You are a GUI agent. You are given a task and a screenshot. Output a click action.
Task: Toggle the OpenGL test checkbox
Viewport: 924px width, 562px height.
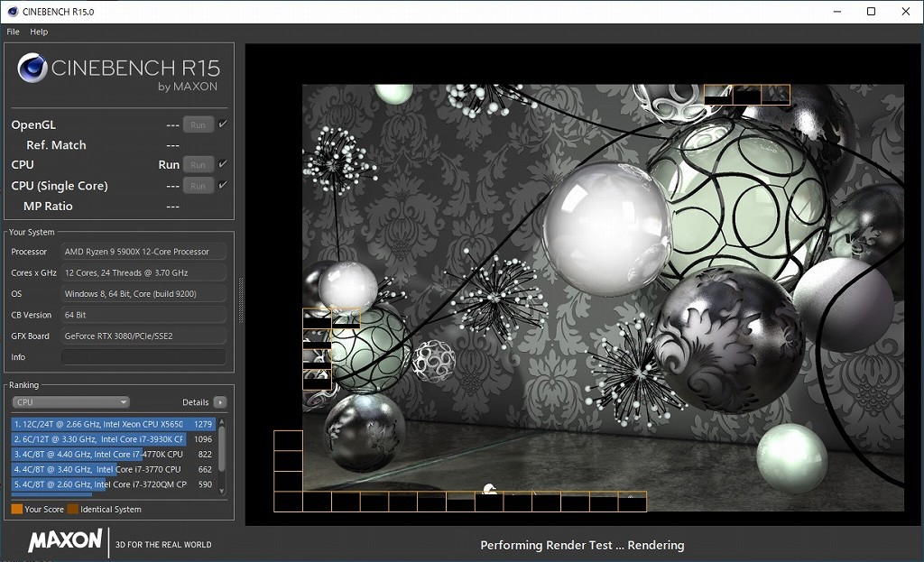[223, 124]
